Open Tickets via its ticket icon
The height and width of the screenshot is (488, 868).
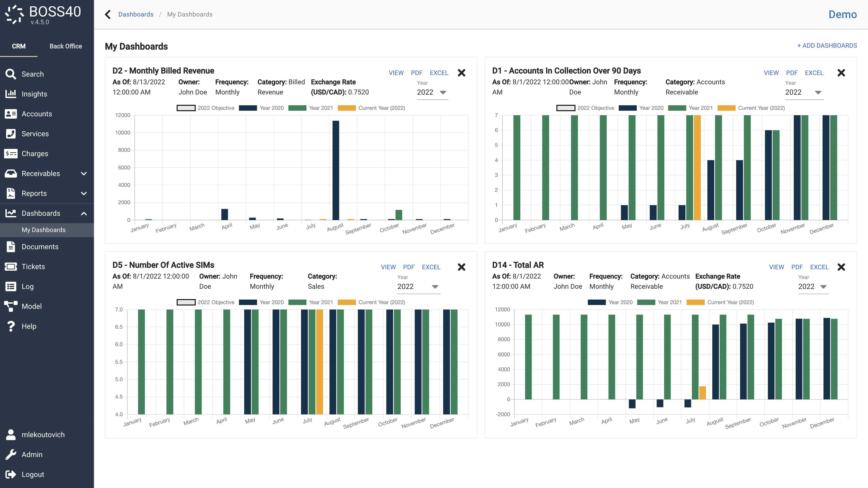click(11, 267)
